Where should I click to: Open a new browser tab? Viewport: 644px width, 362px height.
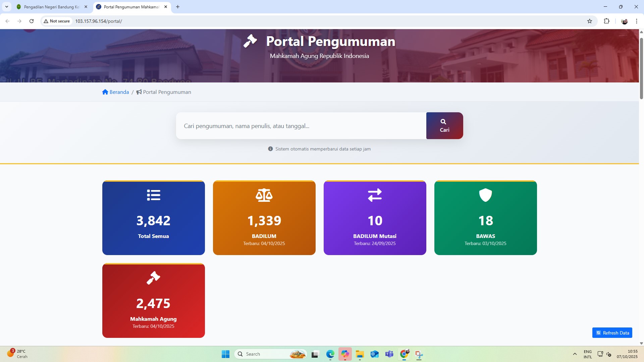pyautogui.click(x=178, y=7)
